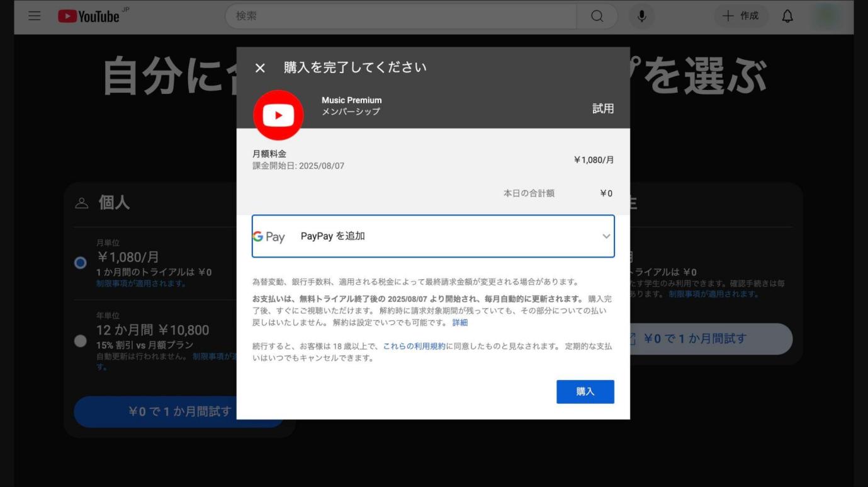Click the 試用 trial label
868x487 pixels.
coord(603,108)
